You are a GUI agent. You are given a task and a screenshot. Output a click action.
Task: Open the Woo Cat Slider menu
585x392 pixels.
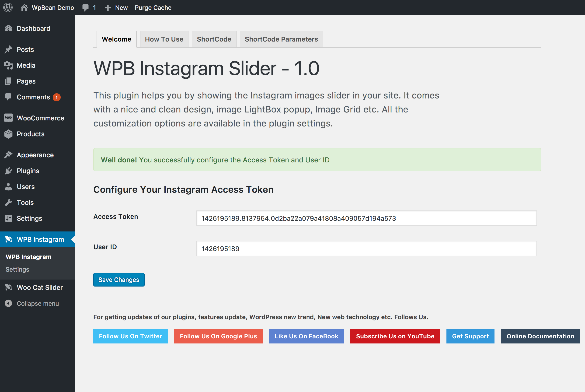[37, 287]
